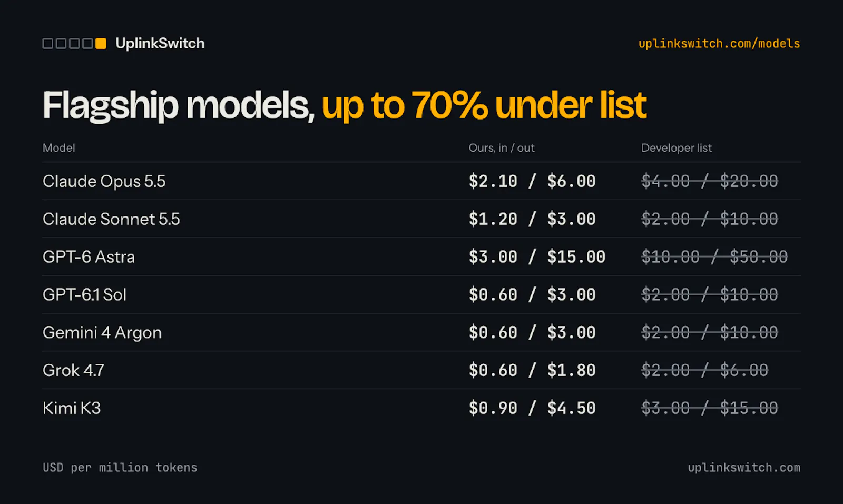Click the 'USD per million tokens' note
843x504 pixels.
120,468
